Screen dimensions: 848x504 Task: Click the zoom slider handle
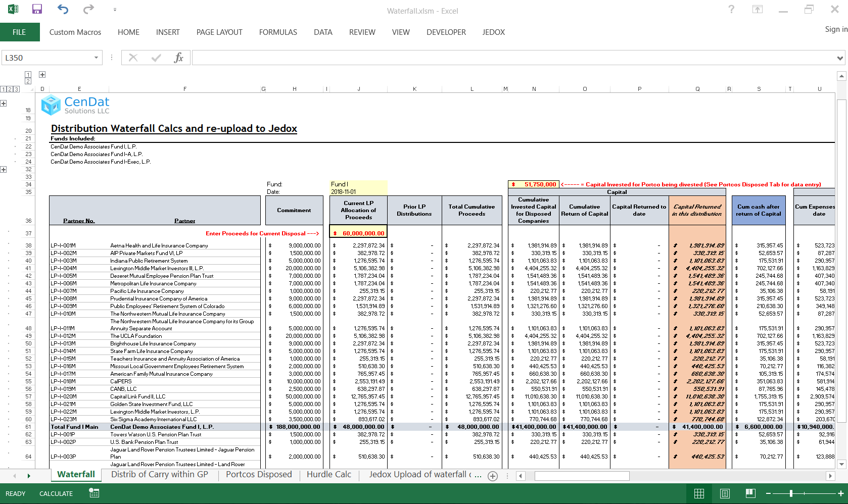click(x=791, y=493)
